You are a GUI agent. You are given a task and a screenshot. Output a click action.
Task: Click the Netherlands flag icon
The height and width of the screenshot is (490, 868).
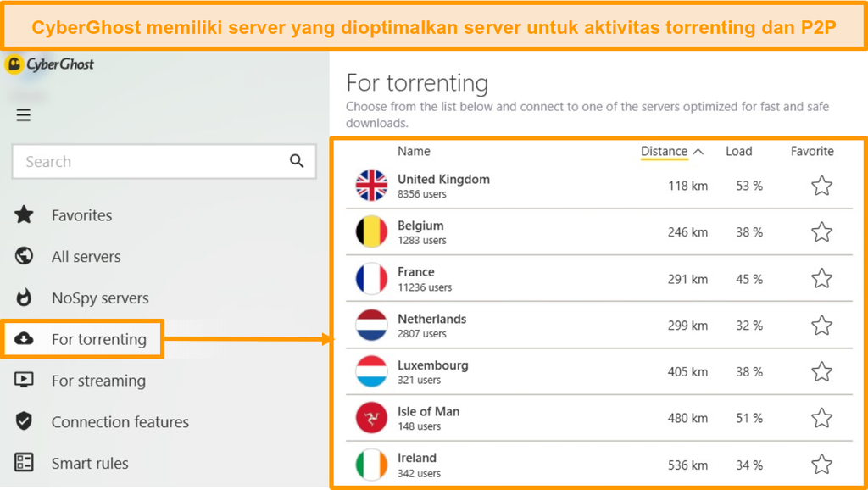click(x=371, y=325)
